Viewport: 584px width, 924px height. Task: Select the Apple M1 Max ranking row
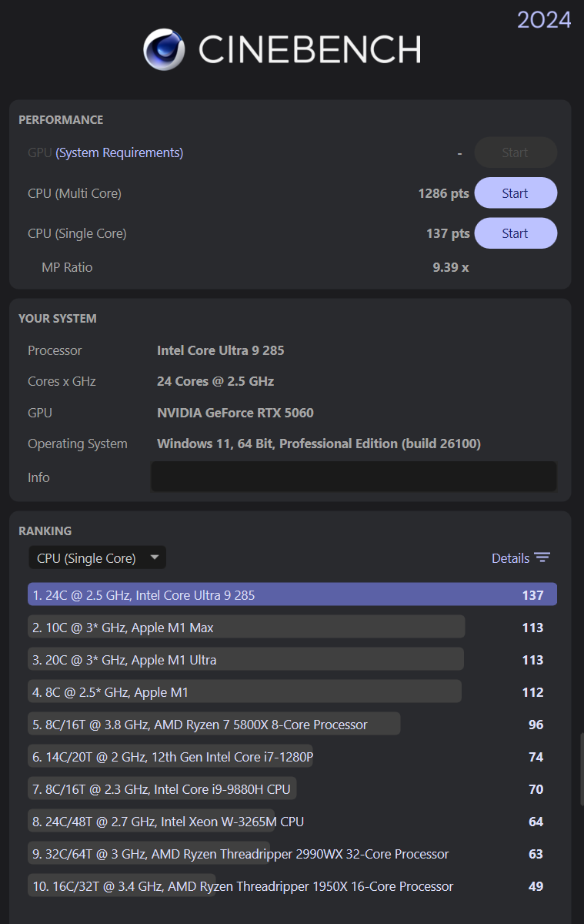coord(246,628)
